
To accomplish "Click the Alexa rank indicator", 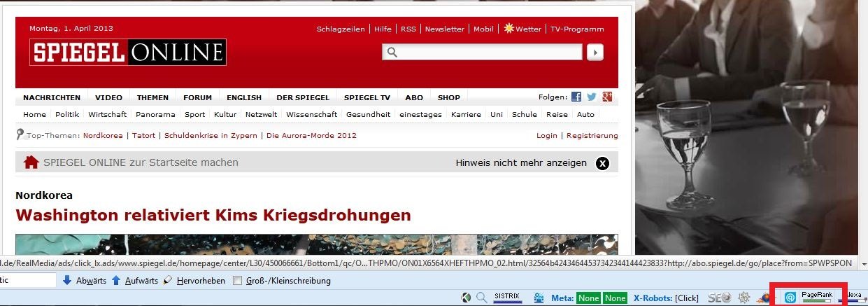I will [x=854, y=297].
